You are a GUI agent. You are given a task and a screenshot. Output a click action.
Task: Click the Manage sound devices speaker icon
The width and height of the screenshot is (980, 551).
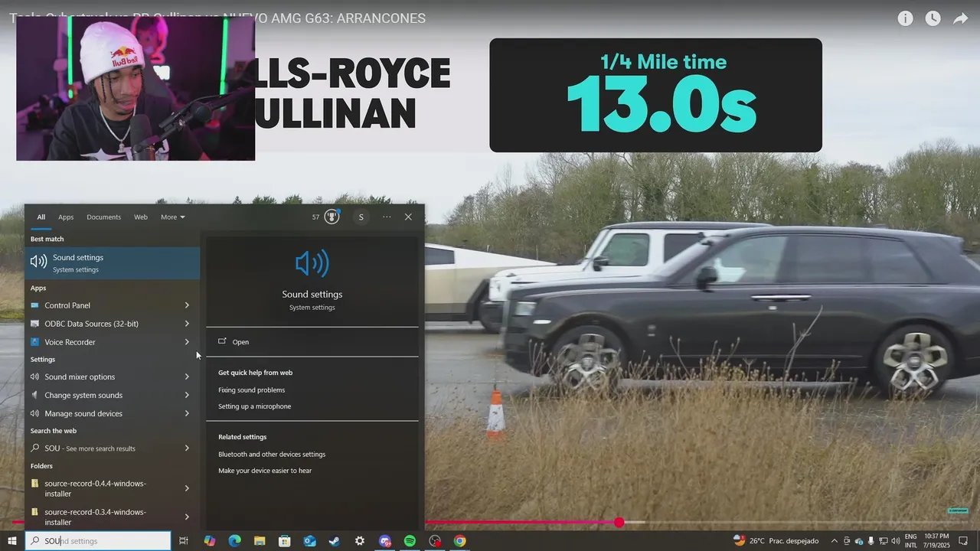35,413
